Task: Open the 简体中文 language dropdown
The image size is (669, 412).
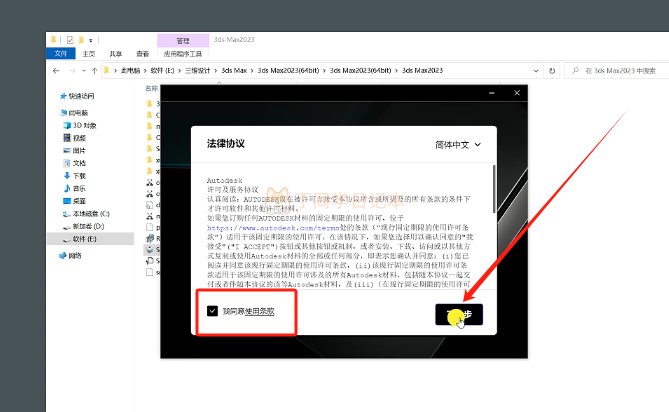Action: (463, 145)
